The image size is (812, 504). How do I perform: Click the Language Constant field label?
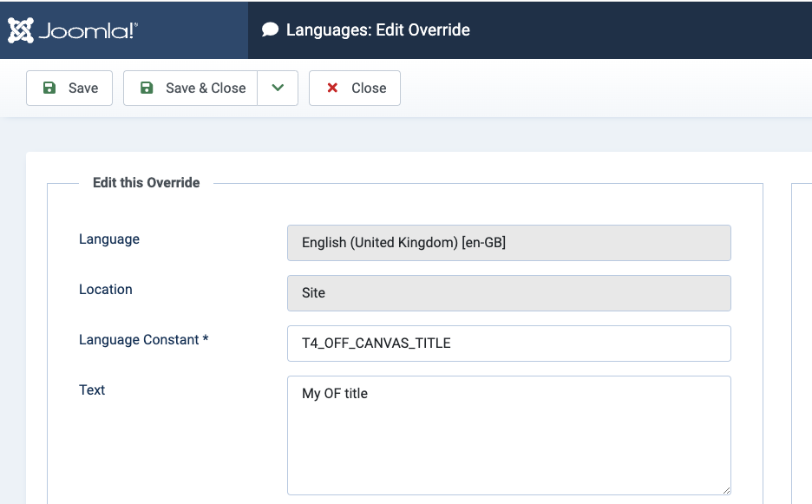point(143,340)
